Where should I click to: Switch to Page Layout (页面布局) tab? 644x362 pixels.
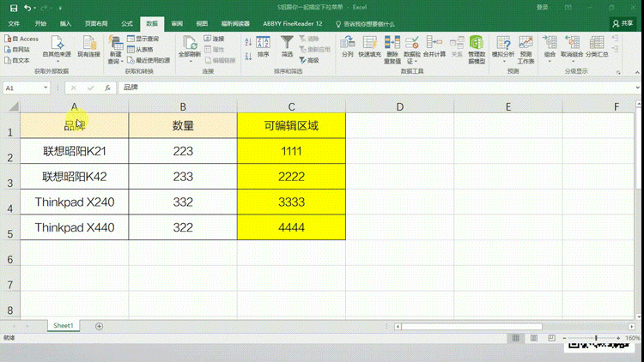click(x=96, y=24)
